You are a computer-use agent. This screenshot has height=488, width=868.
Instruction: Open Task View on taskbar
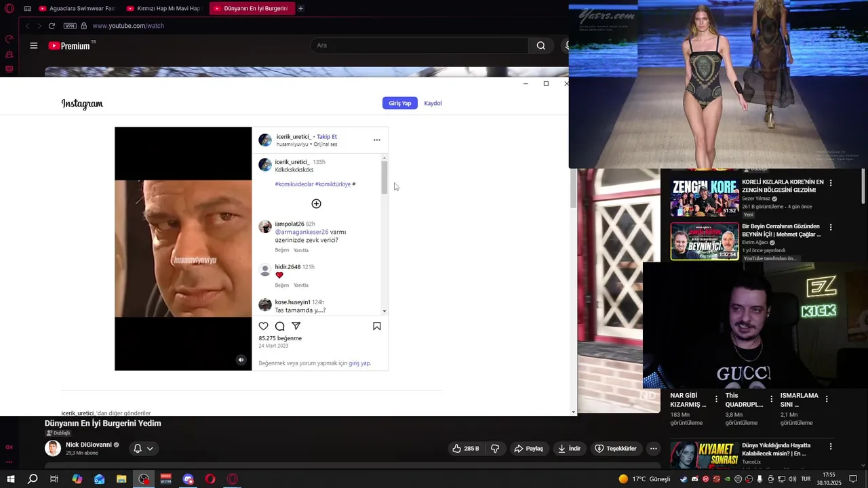54,479
